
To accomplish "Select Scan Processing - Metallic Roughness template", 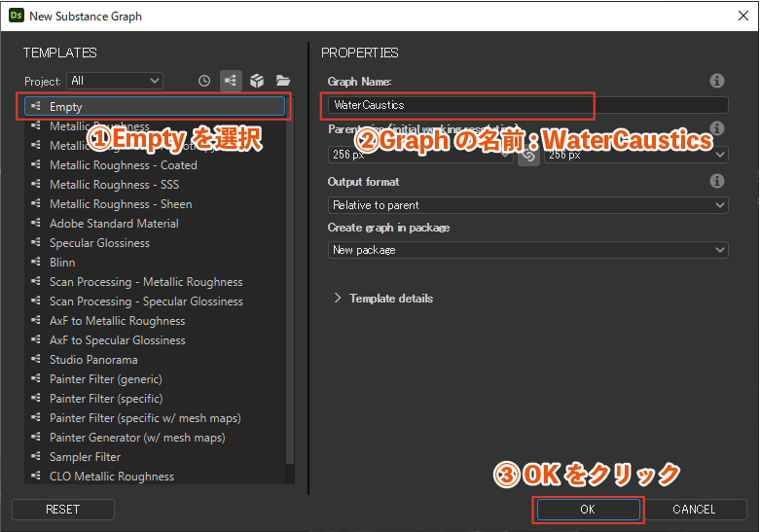I will click(155, 282).
